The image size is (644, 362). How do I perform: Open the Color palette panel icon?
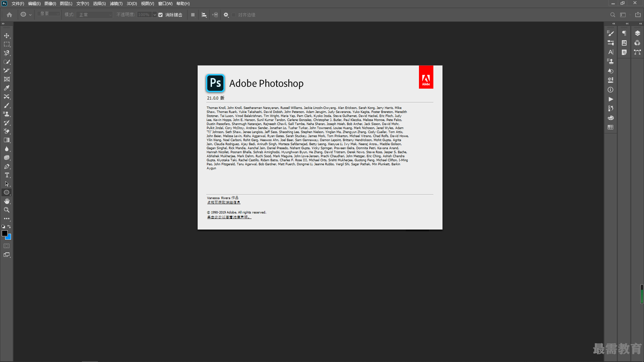tap(610, 118)
